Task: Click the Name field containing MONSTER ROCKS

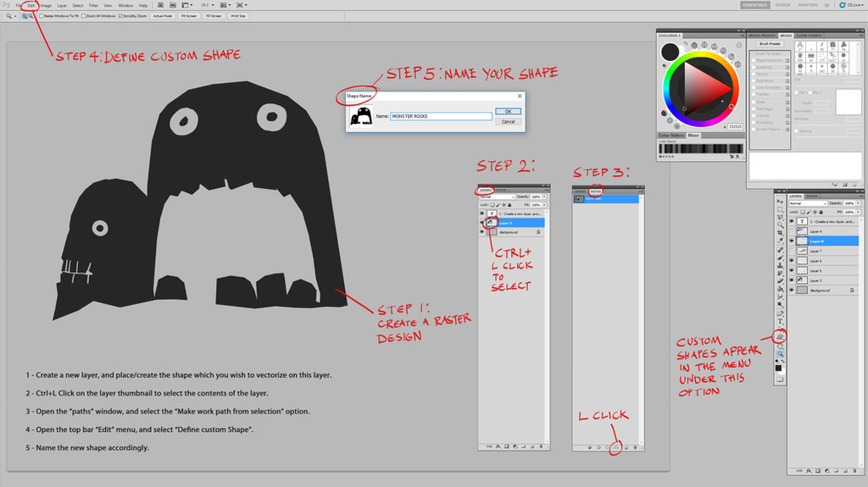Action: [441, 116]
